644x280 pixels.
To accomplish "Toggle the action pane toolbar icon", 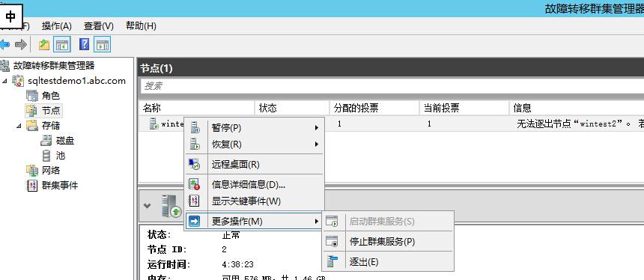I will click(x=103, y=44).
